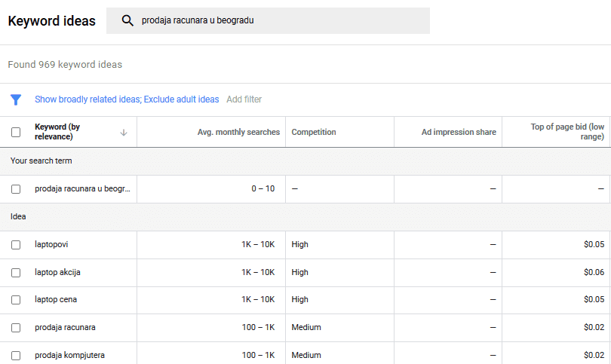Image resolution: width=611 pixels, height=364 pixels.
Task: Check the 'laptopovi' row checkbox
Action: coord(16,245)
